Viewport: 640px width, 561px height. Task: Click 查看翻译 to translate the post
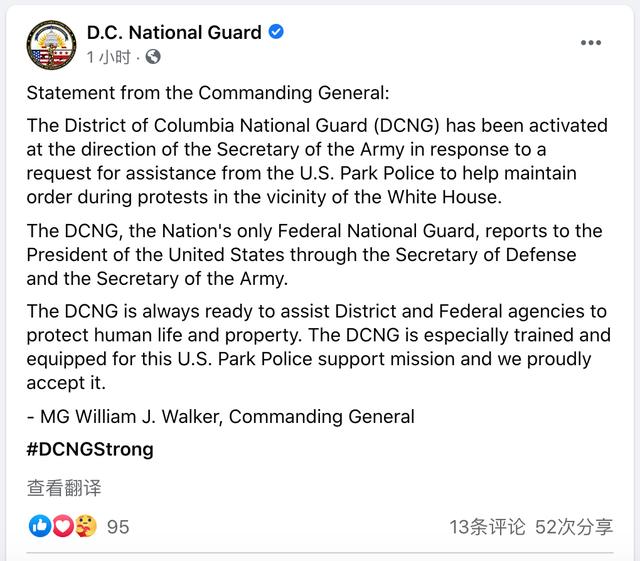[64, 488]
